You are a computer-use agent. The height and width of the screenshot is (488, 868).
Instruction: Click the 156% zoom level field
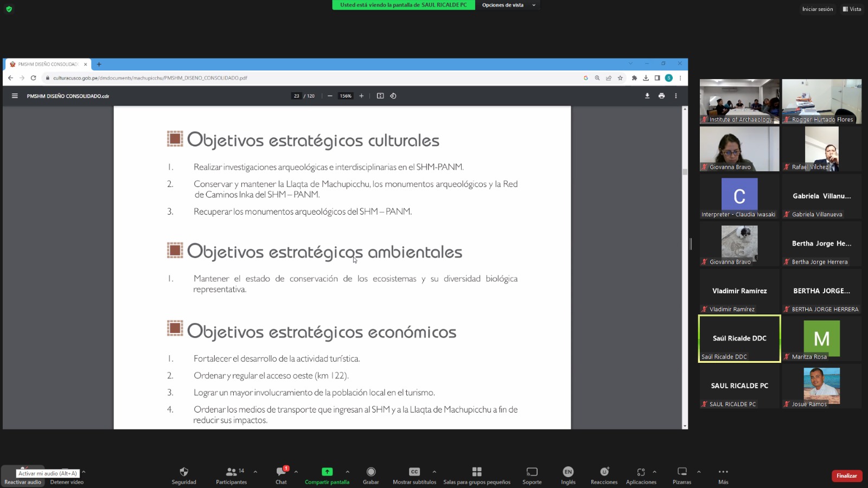pos(346,96)
